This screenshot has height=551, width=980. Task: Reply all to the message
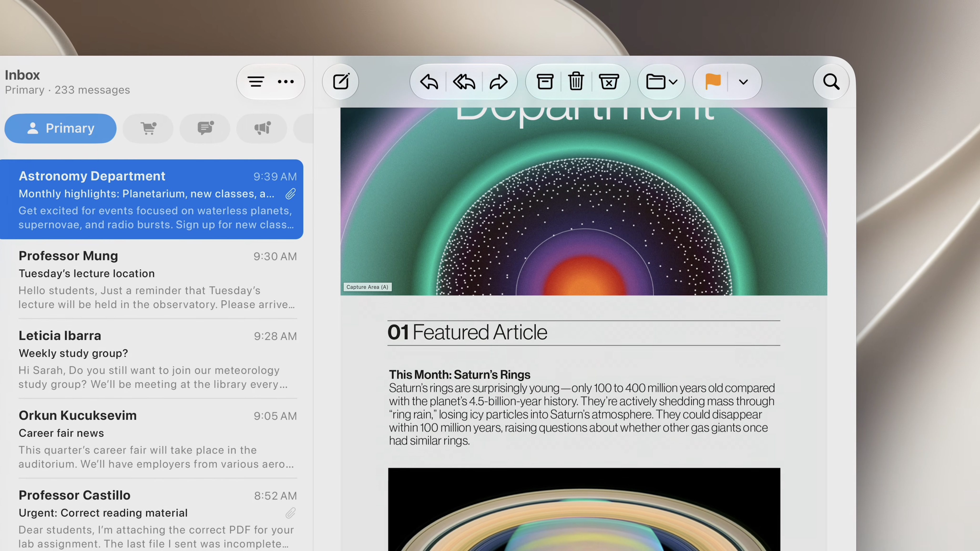point(464,82)
